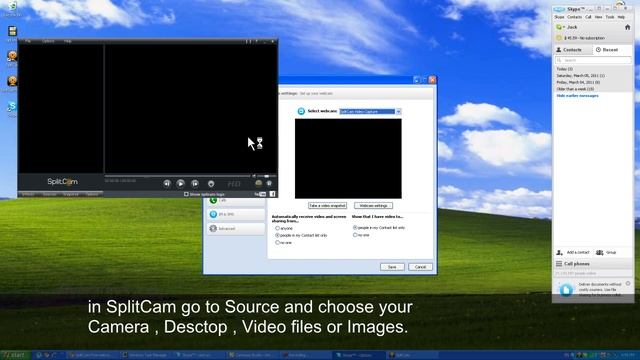This screenshot has width=640, height=360.
Task: Click the SplitCam seek progress bar
Action: 177,176
